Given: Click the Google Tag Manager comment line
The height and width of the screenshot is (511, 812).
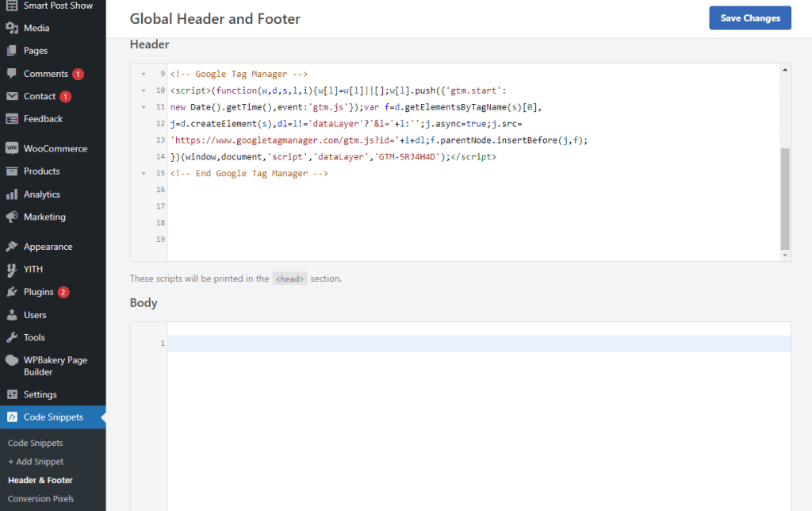Looking at the screenshot, I should (x=239, y=74).
